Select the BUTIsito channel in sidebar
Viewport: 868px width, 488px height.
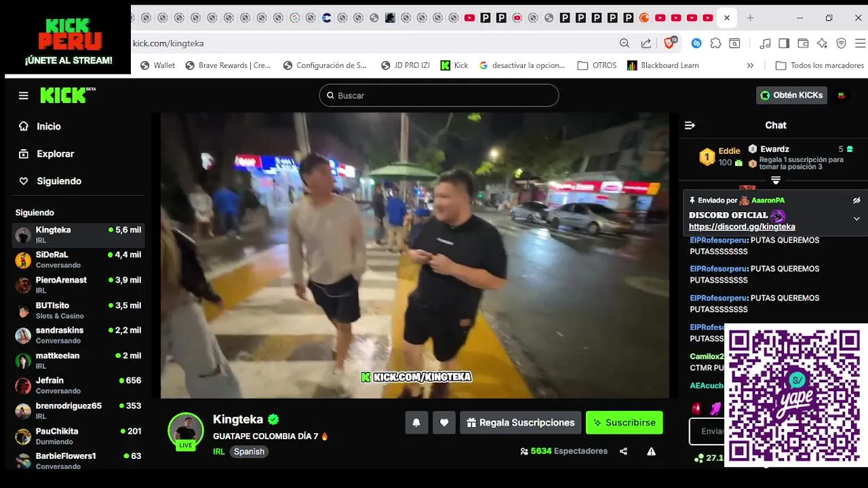click(79, 310)
